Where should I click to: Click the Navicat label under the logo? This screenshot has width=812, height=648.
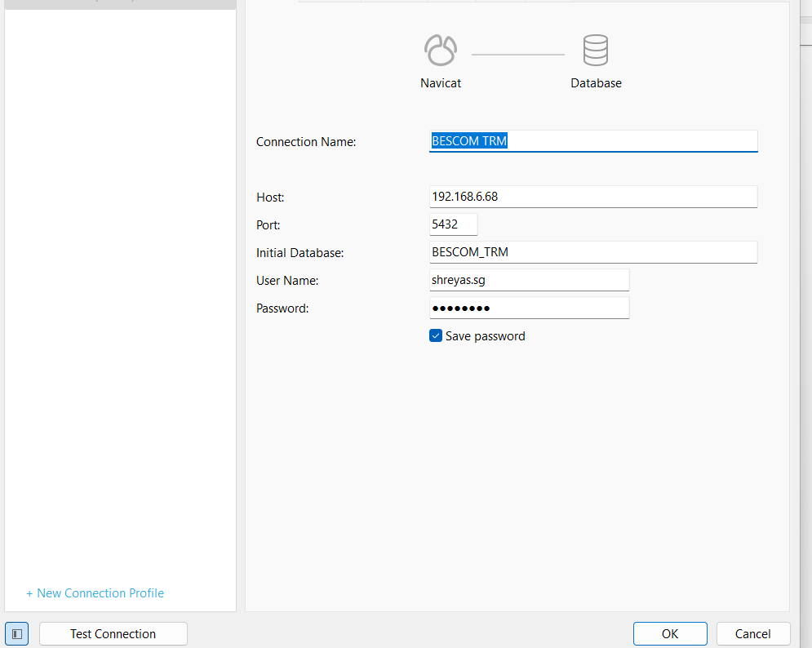coord(441,83)
